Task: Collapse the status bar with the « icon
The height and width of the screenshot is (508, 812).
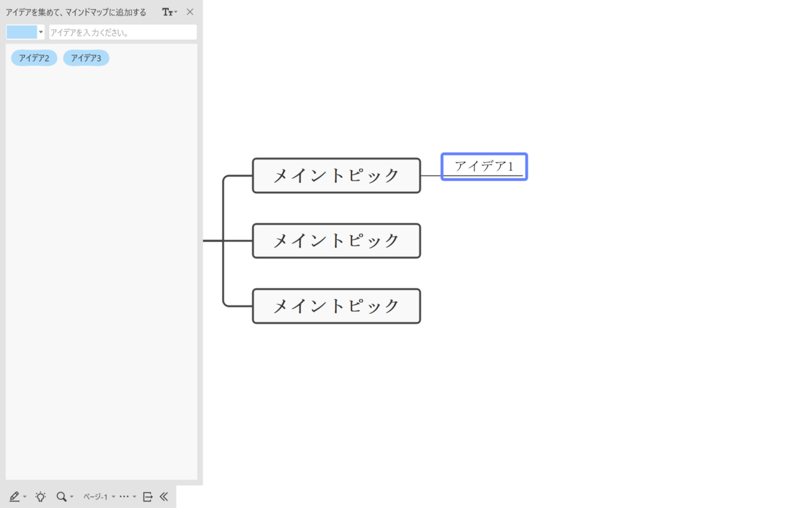Action: (x=164, y=497)
